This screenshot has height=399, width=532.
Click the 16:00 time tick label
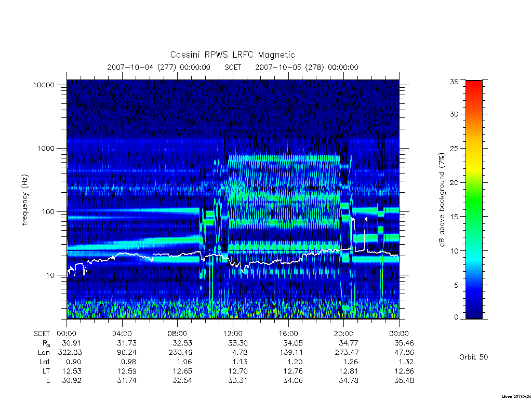point(288,334)
